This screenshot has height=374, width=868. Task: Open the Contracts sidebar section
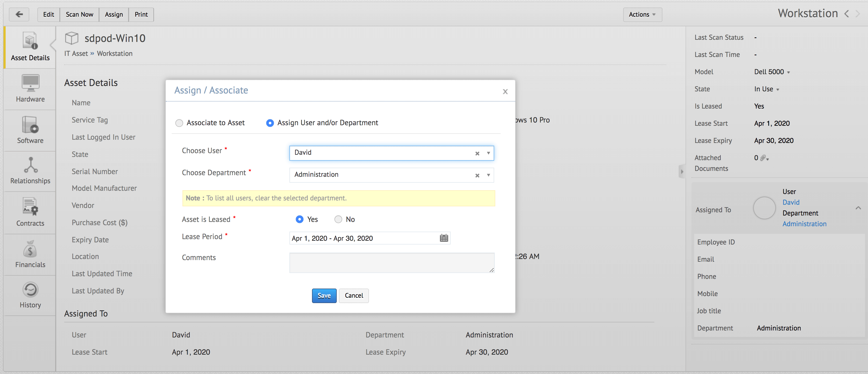(30, 213)
